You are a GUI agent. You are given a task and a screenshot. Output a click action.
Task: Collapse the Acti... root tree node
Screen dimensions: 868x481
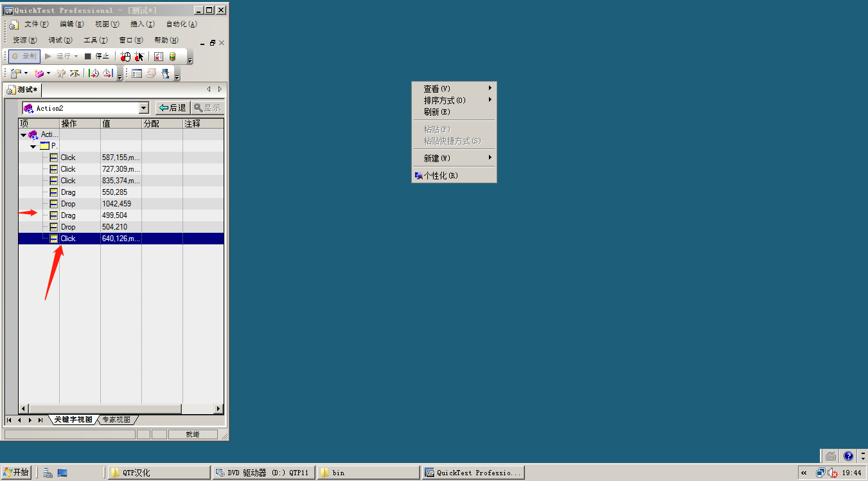[23, 135]
